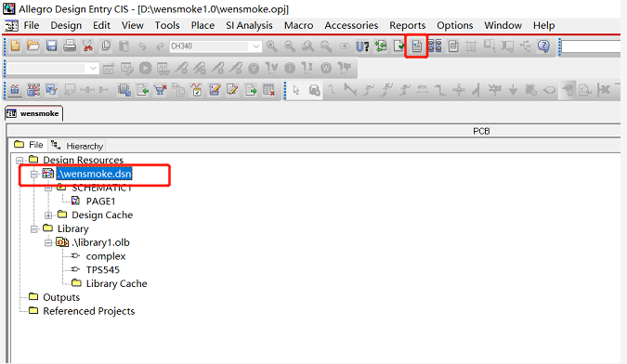
Task: Open the Tools menu
Action: 167,26
